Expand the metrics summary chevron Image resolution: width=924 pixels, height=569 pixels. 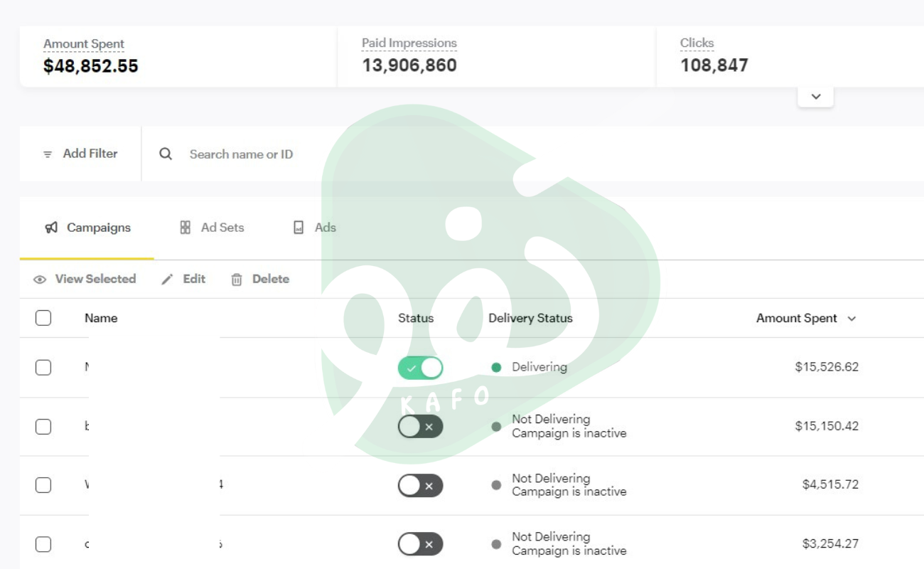tap(815, 97)
